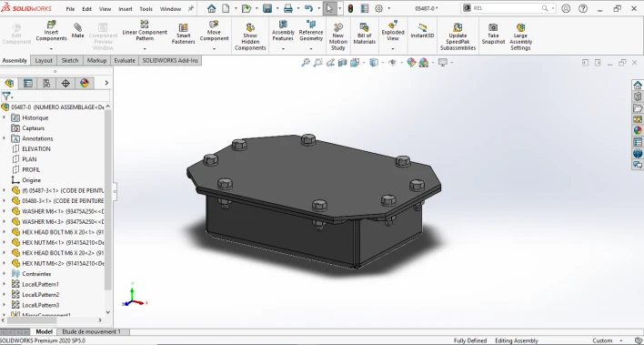Open the DimXpertManager tab
The image size is (644, 345).
point(65,84)
